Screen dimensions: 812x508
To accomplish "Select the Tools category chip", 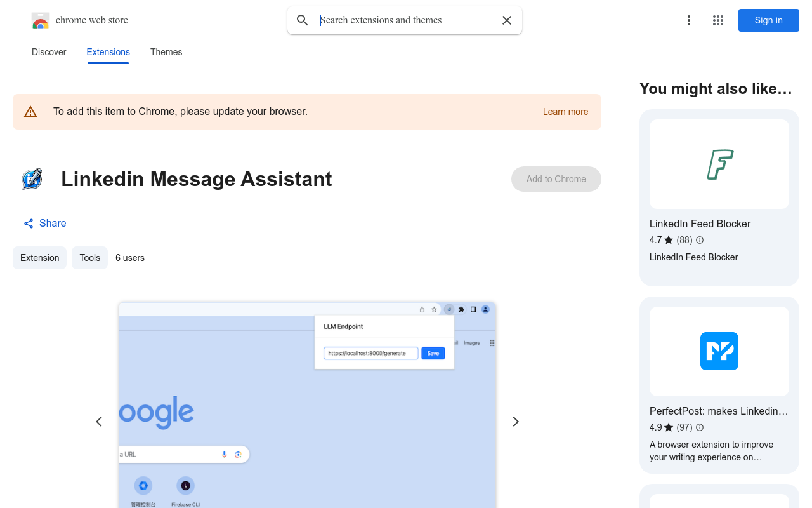I will click(90, 258).
